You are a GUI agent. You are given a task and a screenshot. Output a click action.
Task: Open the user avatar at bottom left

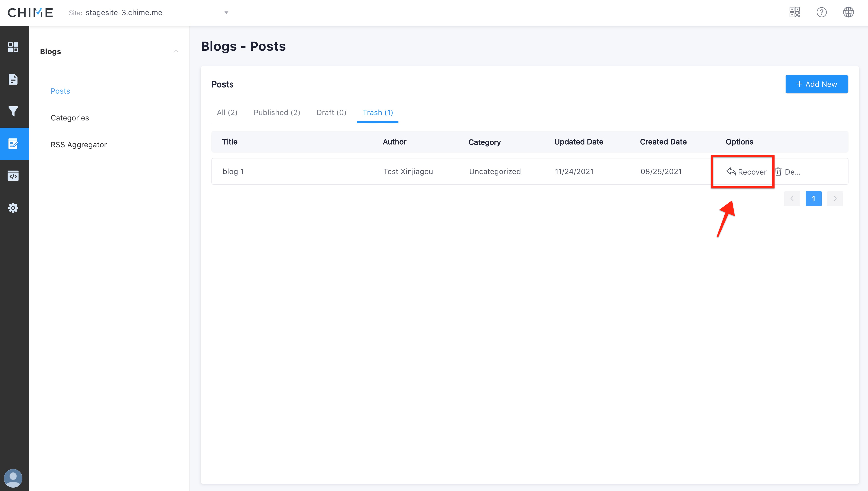coord(13,478)
